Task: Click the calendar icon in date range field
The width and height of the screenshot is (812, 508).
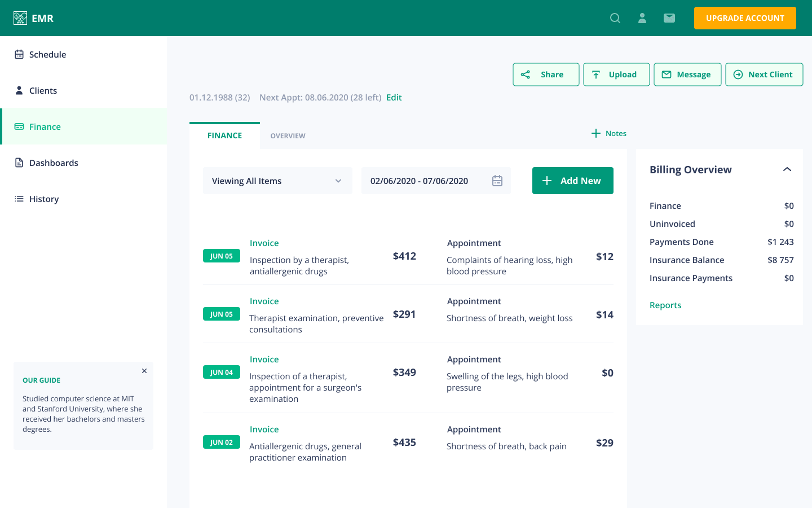Action: click(x=497, y=181)
